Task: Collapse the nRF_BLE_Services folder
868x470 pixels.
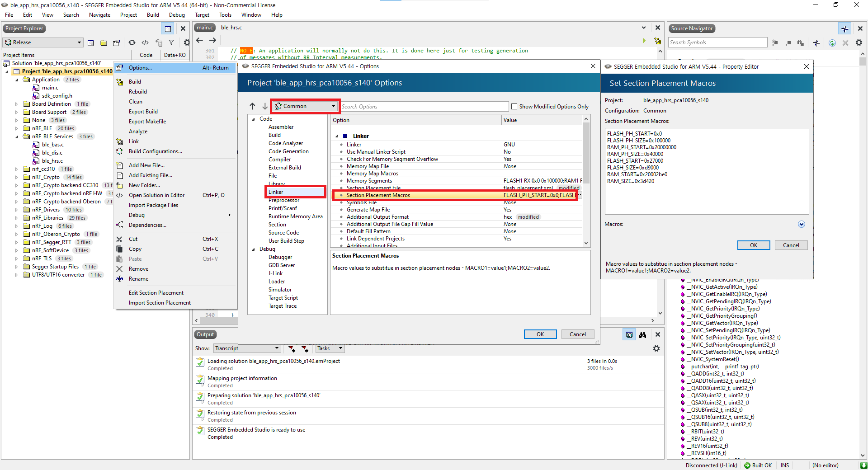Action: [17, 136]
